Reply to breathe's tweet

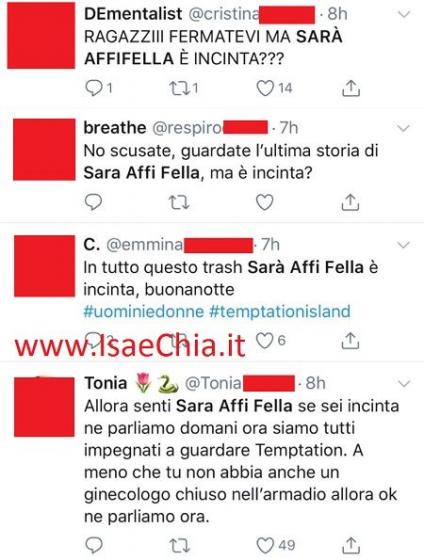(x=94, y=202)
